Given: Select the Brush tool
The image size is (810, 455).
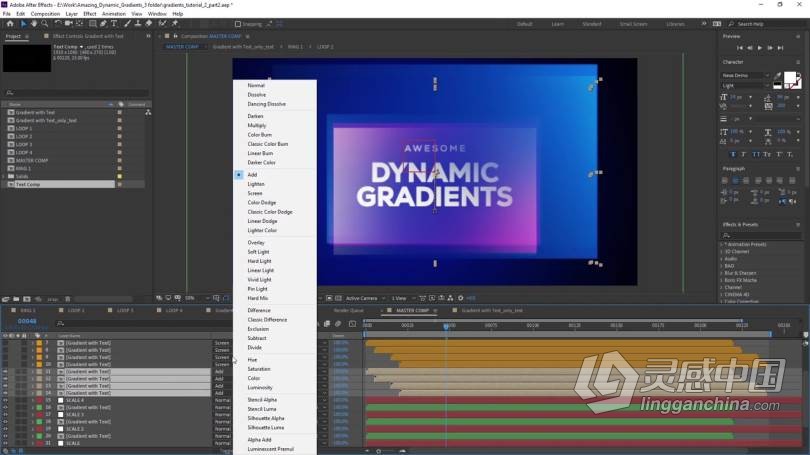Looking at the screenshot, I should (x=127, y=24).
